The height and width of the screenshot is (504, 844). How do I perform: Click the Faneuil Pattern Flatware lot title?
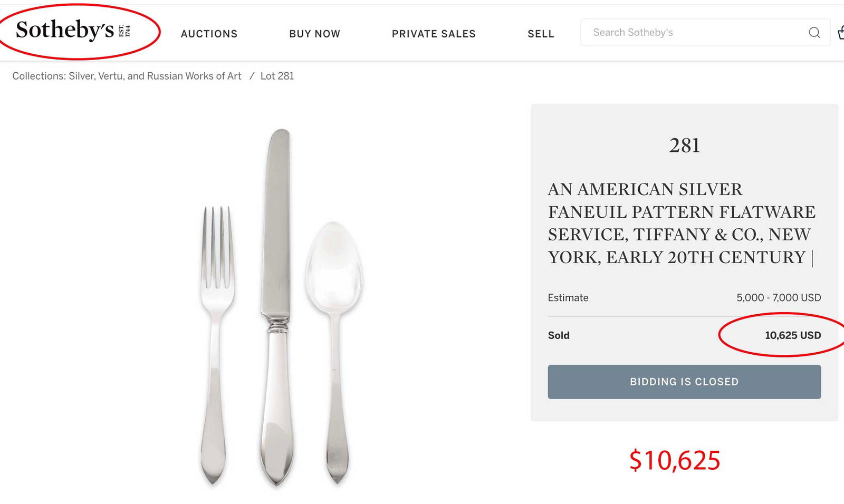681,223
